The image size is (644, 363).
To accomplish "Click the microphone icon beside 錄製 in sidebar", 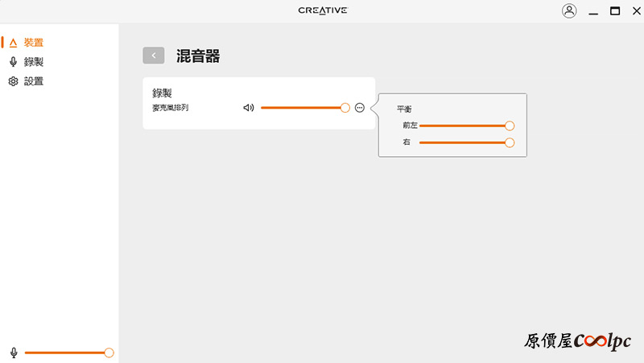I will [x=13, y=62].
